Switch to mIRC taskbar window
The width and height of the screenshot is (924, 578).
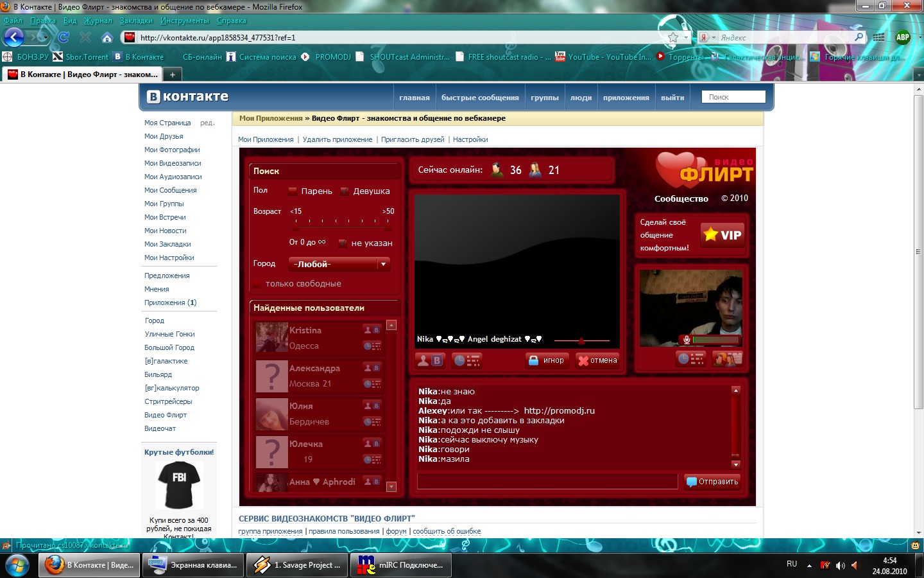click(401, 565)
